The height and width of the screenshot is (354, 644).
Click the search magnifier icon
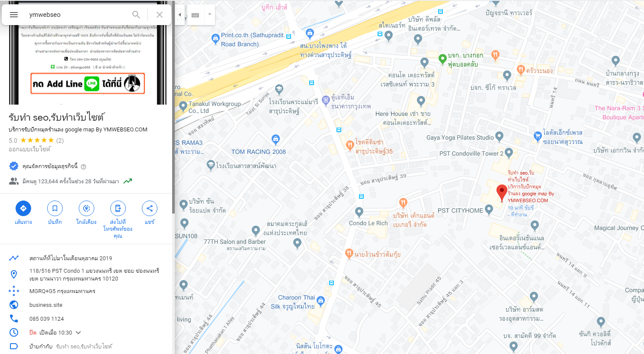[136, 15]
